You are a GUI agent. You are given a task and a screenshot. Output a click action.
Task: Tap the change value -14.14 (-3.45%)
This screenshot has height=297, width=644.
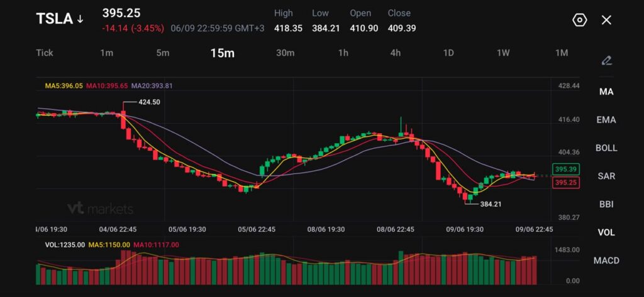pos(133,28)
